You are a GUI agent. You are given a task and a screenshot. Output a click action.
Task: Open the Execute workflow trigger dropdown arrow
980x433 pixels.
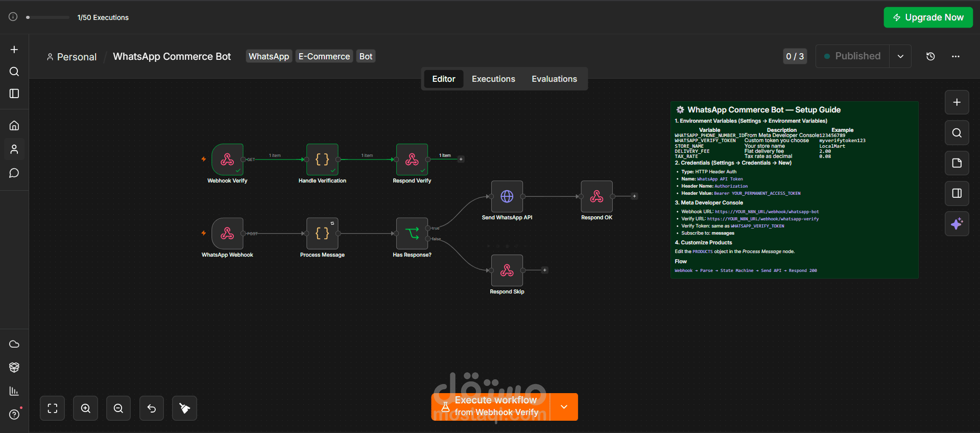(564, 407)
